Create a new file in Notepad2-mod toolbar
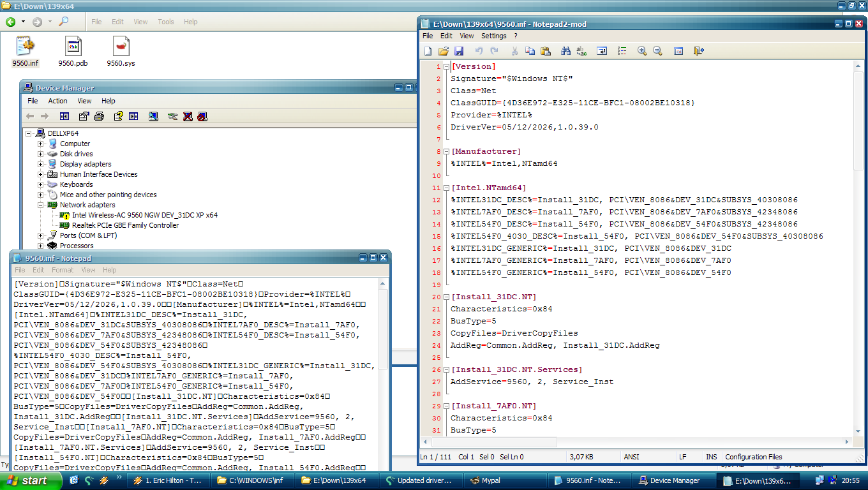Viewport: 868px width, 490px height. (x=428, y=51)
